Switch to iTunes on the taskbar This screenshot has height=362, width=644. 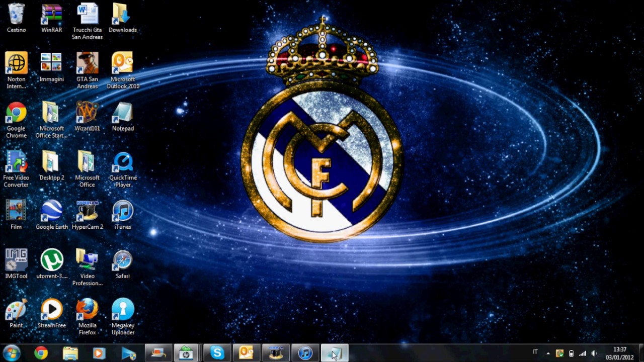click(305, 353)
